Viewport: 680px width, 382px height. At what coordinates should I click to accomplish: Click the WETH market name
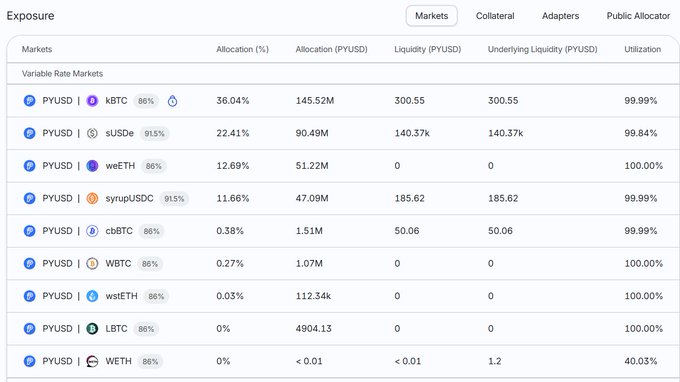118,361
